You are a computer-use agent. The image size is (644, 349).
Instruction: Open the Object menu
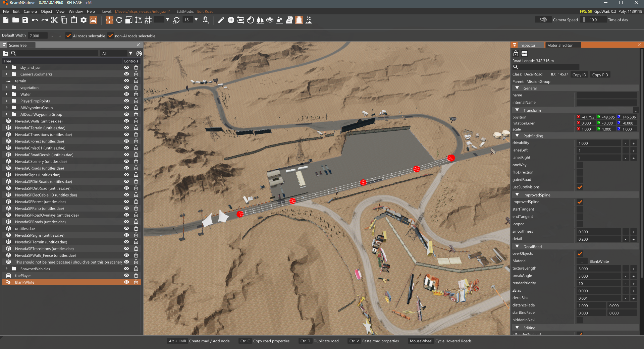coord(46,11)
